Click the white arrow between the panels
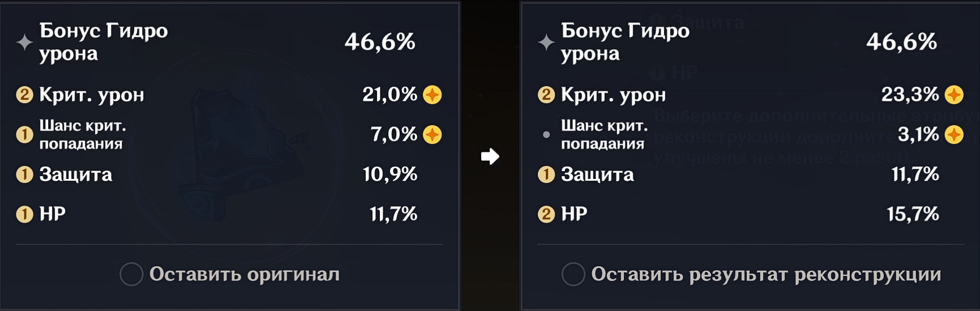 tap(490, 156)
